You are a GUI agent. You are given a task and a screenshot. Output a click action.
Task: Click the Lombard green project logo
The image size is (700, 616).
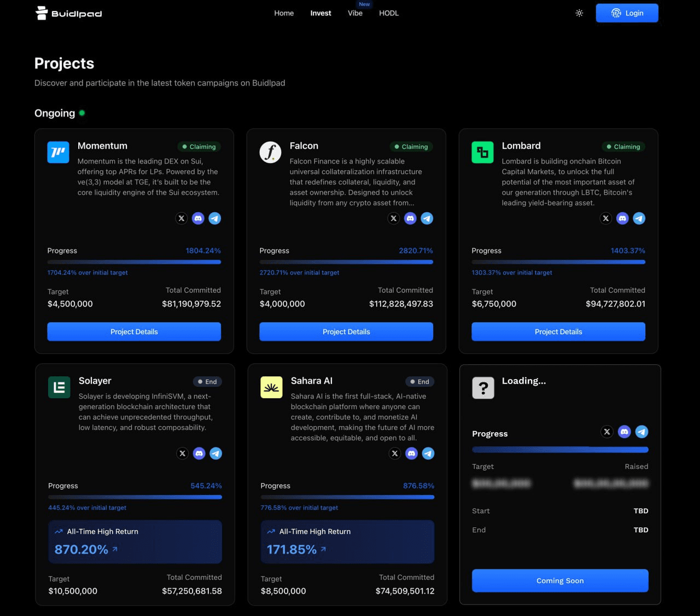click(482, 152)
